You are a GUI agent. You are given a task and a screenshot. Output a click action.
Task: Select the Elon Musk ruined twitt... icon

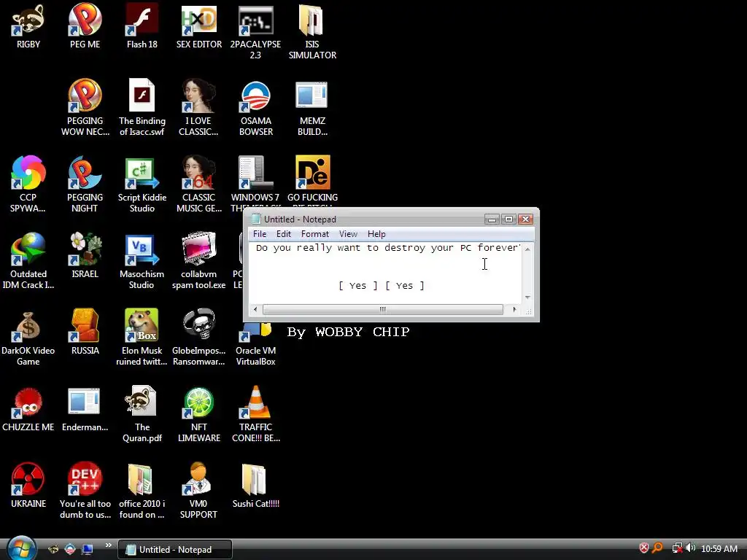[142, 337]
